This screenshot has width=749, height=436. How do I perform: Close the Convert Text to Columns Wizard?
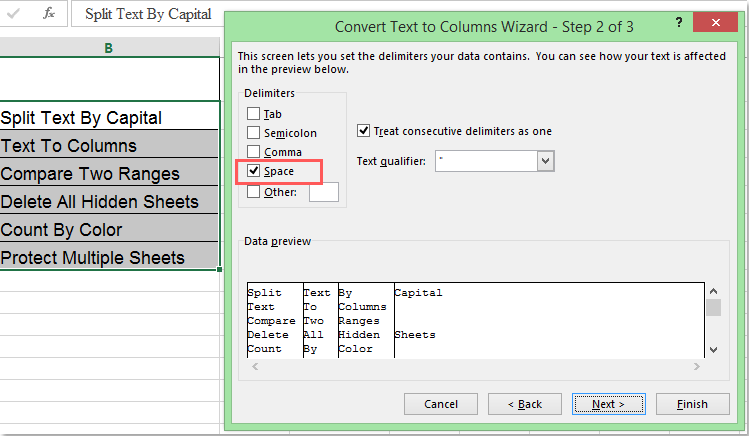[x=718, y=22]
